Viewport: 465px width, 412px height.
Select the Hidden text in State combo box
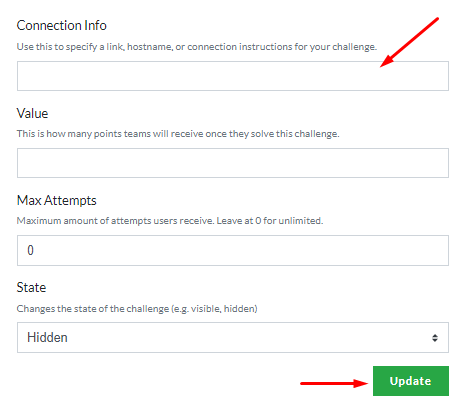click(x=47, y=337)
